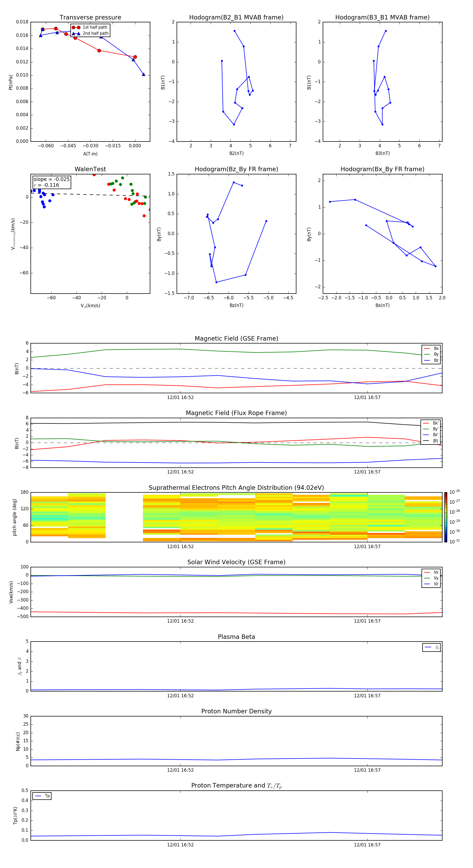Click the 'slope = -0.025' annotation
473x868 pixels.
(52, 179)
